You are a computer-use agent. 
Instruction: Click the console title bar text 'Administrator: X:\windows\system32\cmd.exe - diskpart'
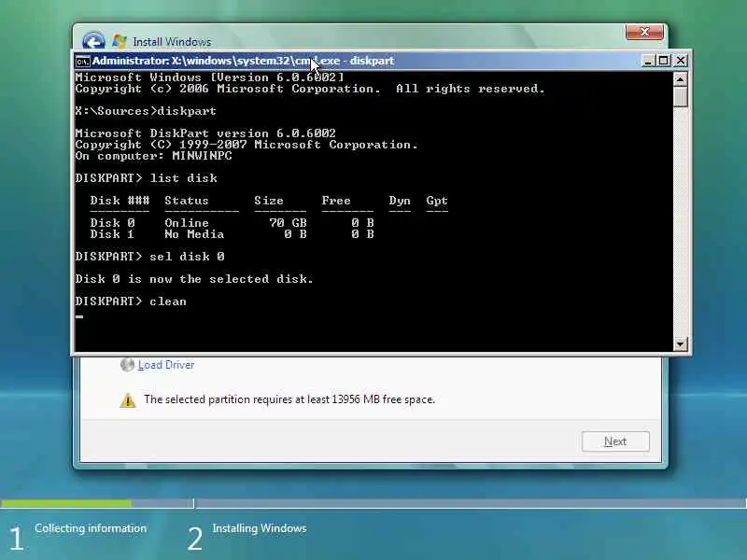(x=243, y=61)
